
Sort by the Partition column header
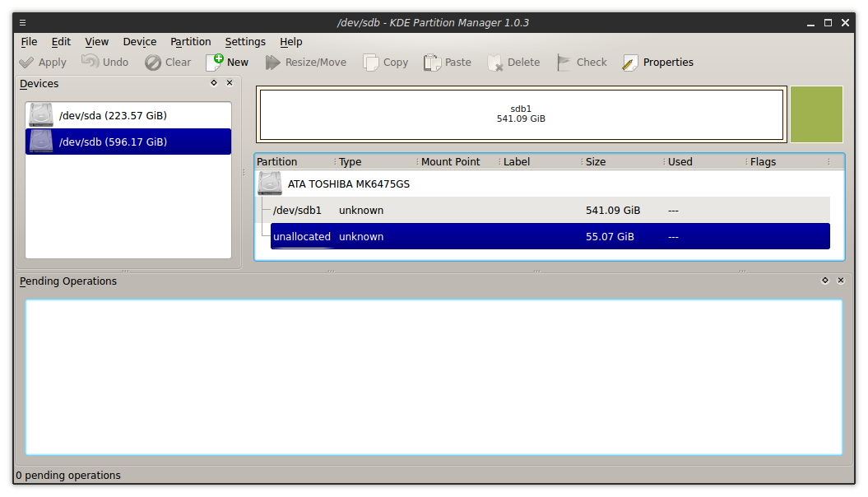(294, 161)
